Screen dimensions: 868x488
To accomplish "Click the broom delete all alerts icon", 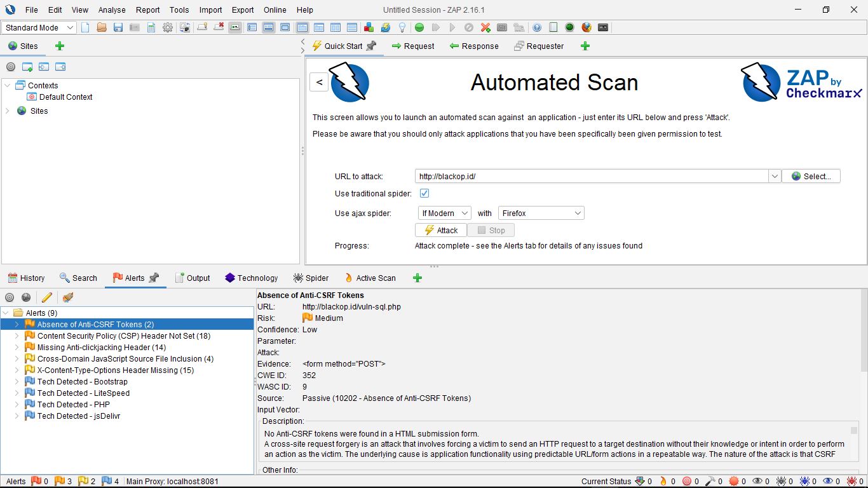I will (68, 297).
